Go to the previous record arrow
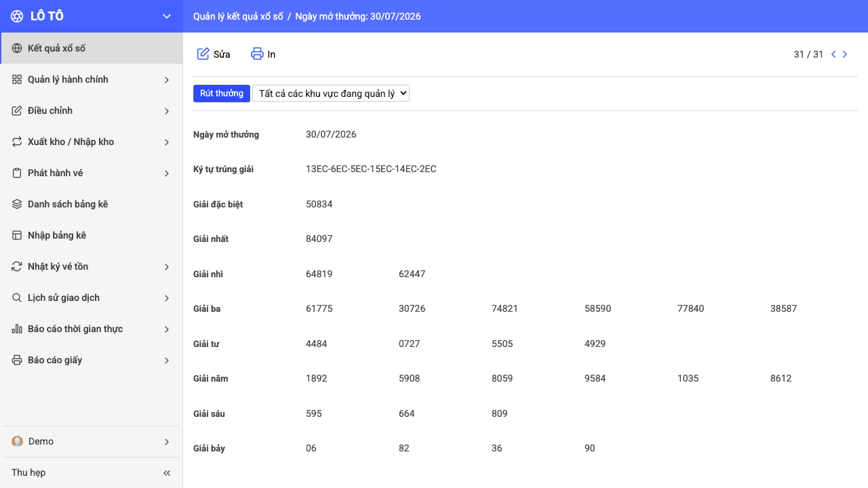 (833, 54)
